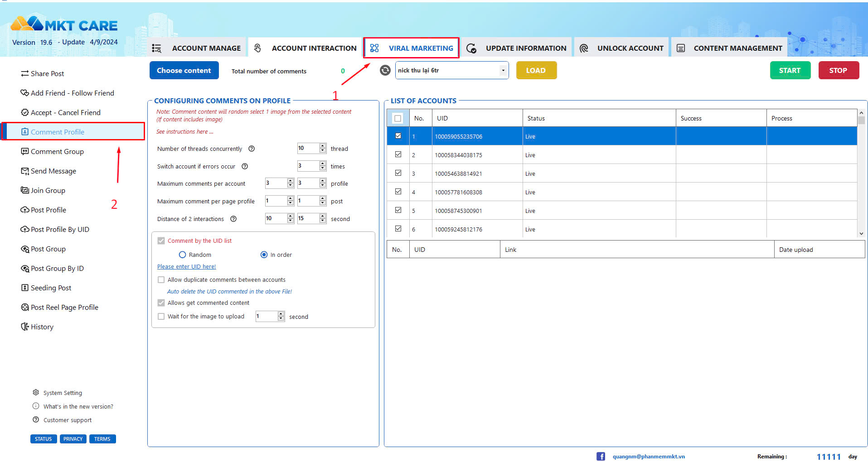Image resolution: width=868 pixels, height=462 pixels.
Task: Click the Update Information refresh icon
Action: (471, 48)
